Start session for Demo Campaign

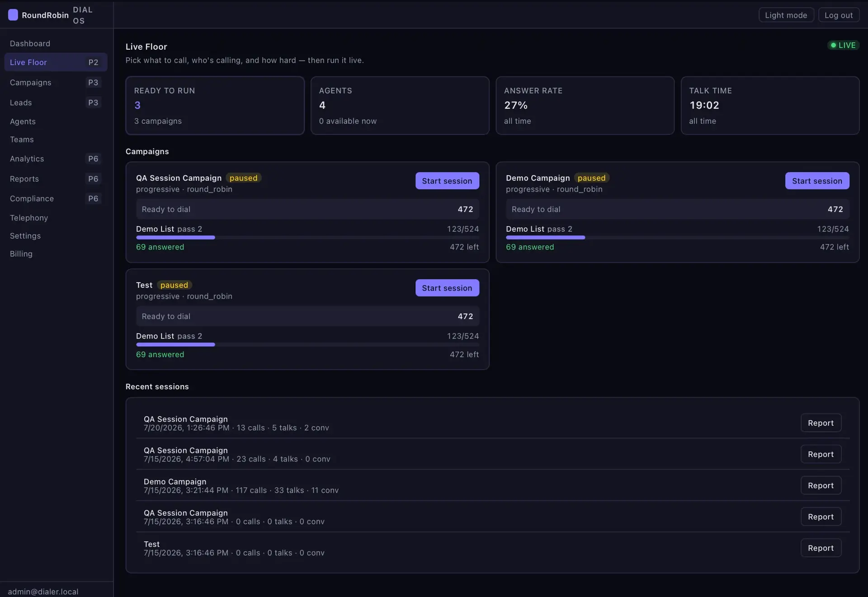(x=817, y=181)
